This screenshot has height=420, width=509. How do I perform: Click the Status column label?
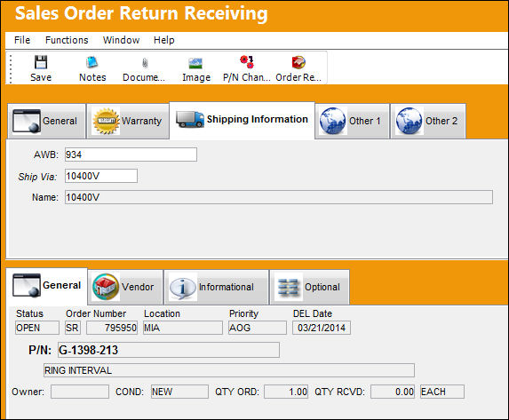pyautogui.click(x=29, y=313)
